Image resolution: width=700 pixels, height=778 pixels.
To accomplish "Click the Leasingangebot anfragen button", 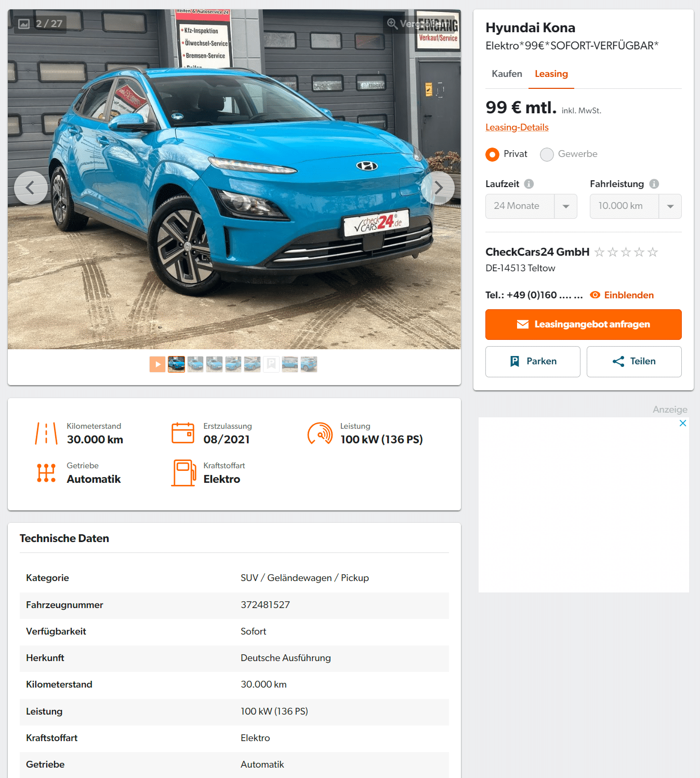I will (x=584, y=324).
